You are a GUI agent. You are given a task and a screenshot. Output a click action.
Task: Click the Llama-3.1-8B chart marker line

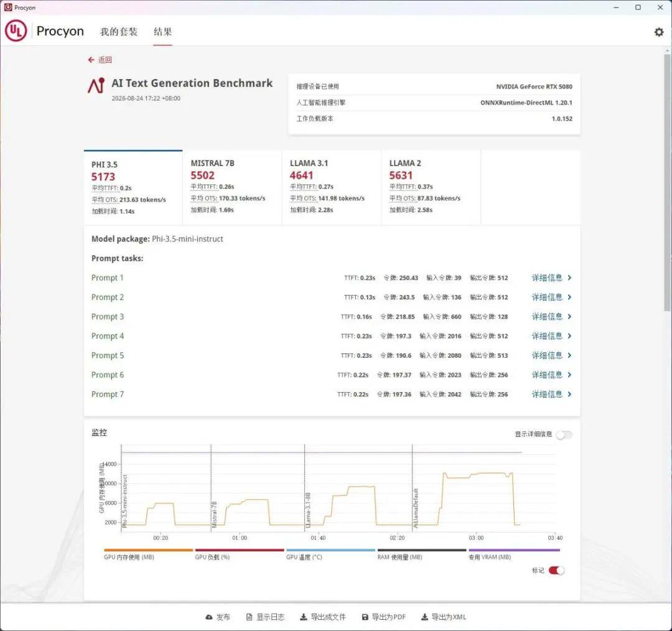tap(305, 488)
